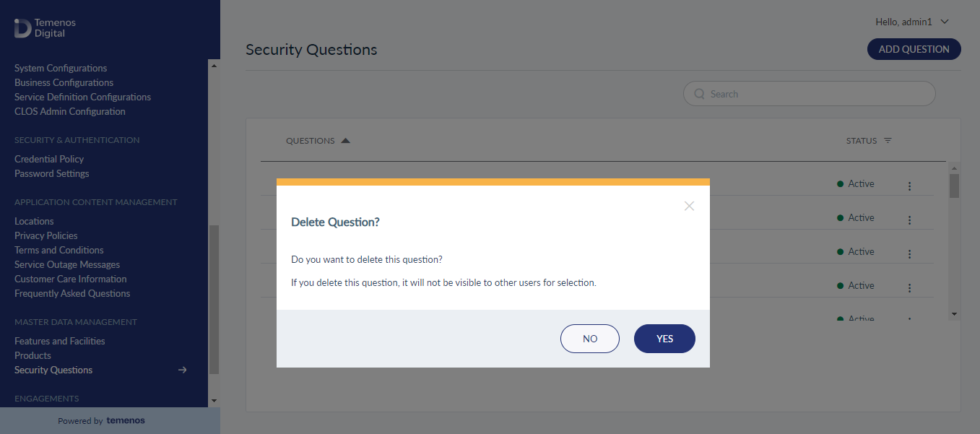Open the kebab menu of first question row
980x434 pixels.
pyautogui.click(x=909, y=186)
